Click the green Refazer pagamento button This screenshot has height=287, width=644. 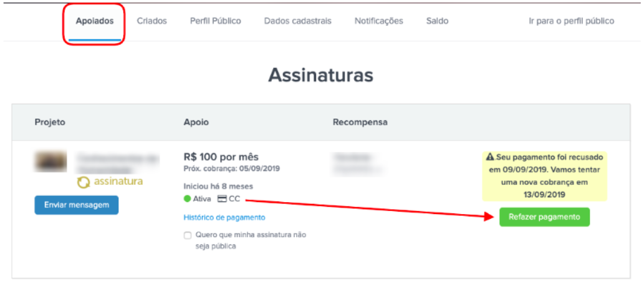(x=545, y=216)
